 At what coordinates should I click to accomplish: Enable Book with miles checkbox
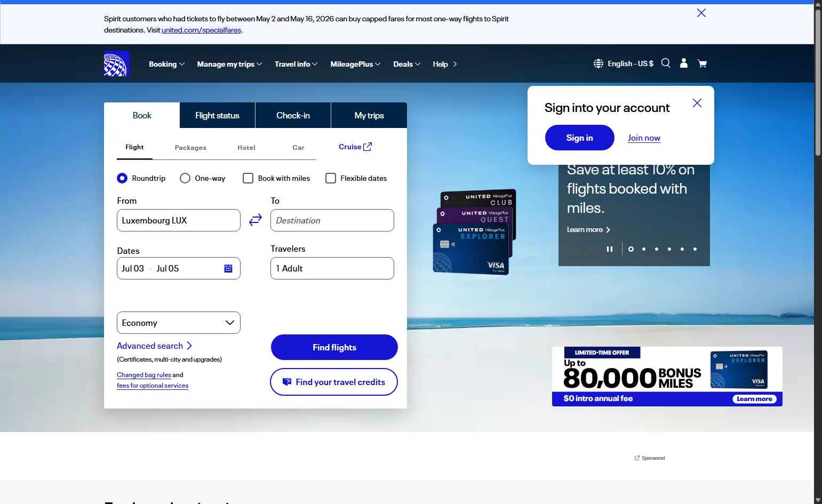click(x=248, y=178)
